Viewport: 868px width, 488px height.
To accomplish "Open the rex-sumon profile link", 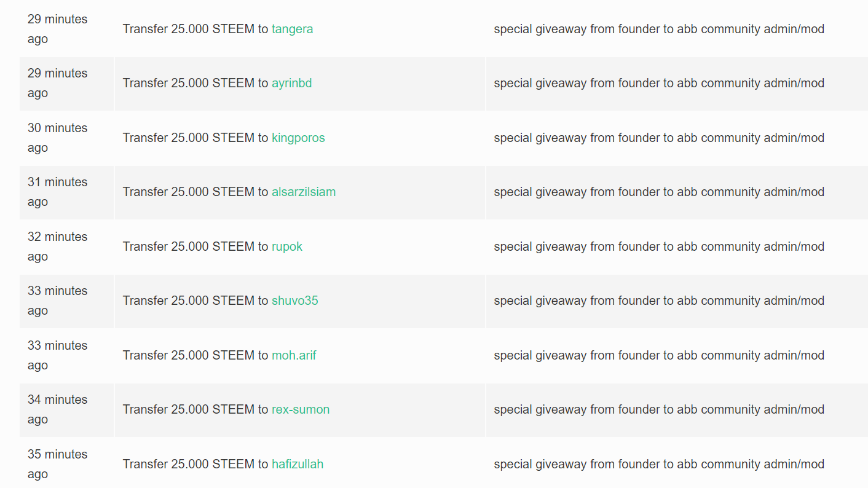I will (x=301, y=409).
